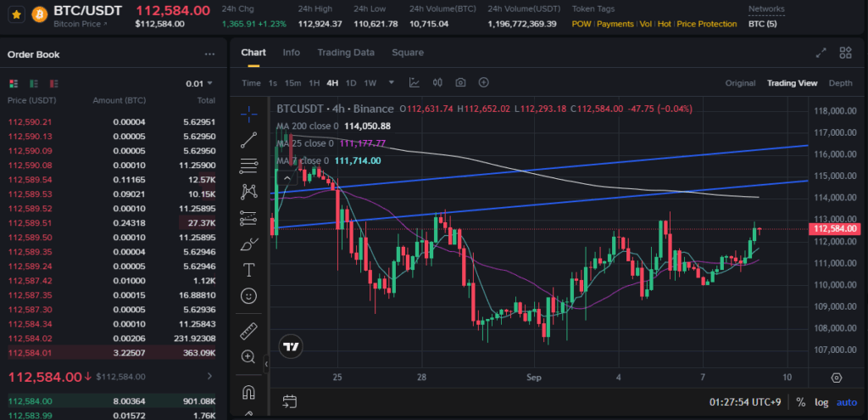Switch to the Chart tab
This screenshot has height=420, width=868.
click(x=253, y=53)
